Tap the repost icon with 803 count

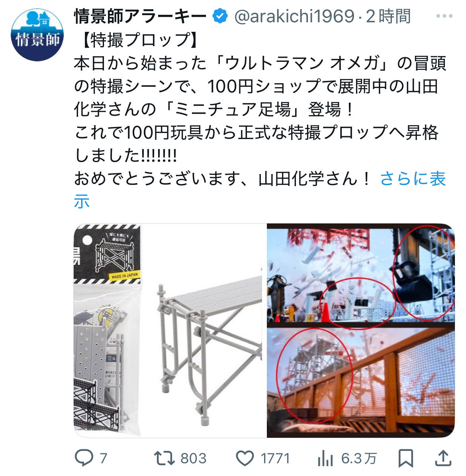tap(164, 458)
